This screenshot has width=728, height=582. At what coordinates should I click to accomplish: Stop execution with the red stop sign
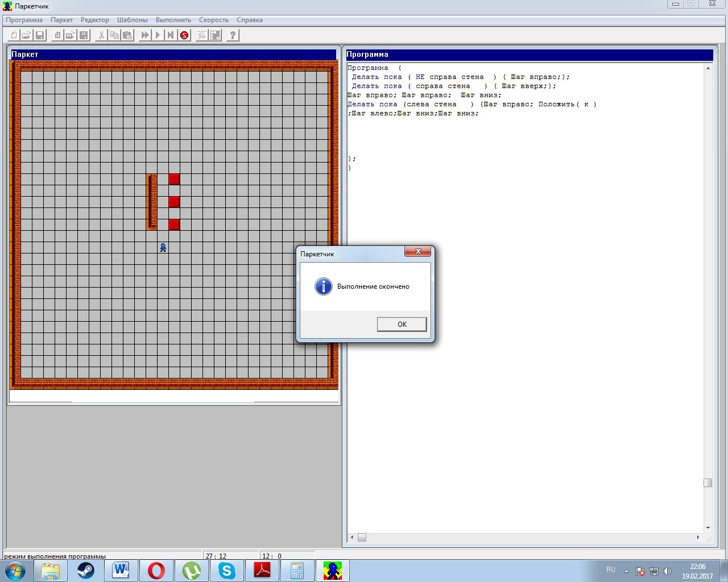184,35
